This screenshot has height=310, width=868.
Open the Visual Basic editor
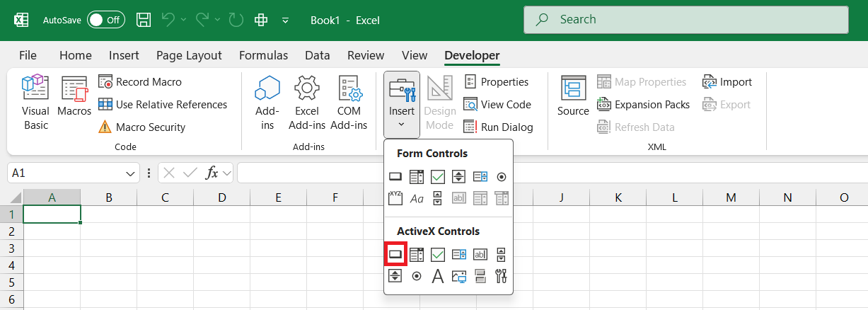35,103
